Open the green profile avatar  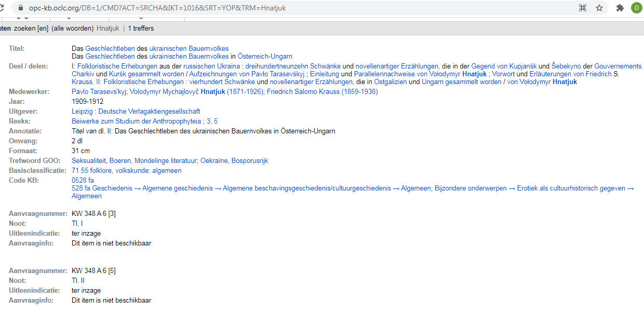(636, 8)
